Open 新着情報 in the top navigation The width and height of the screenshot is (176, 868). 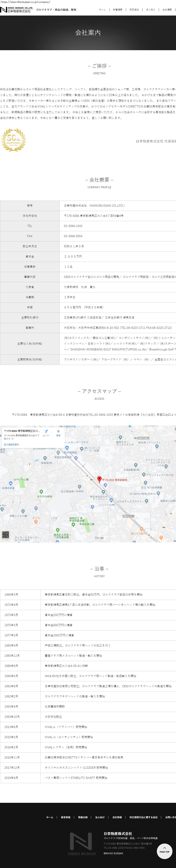tap(118, 10)
